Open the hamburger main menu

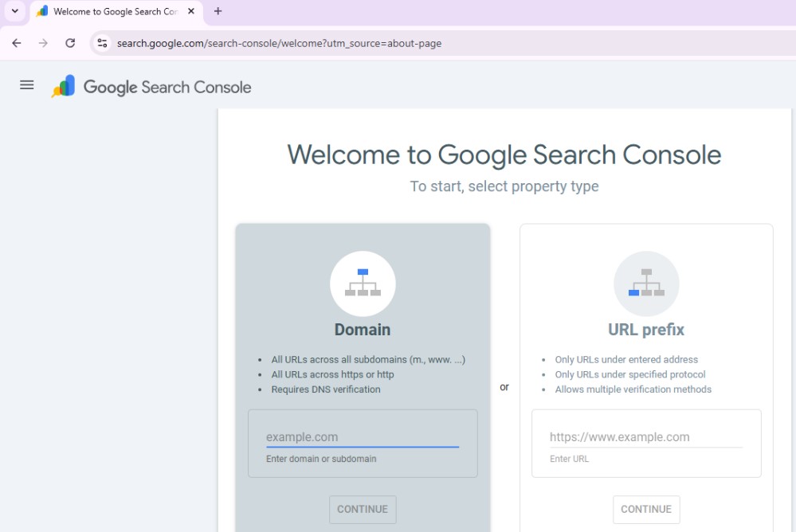[x=27, y=85]
